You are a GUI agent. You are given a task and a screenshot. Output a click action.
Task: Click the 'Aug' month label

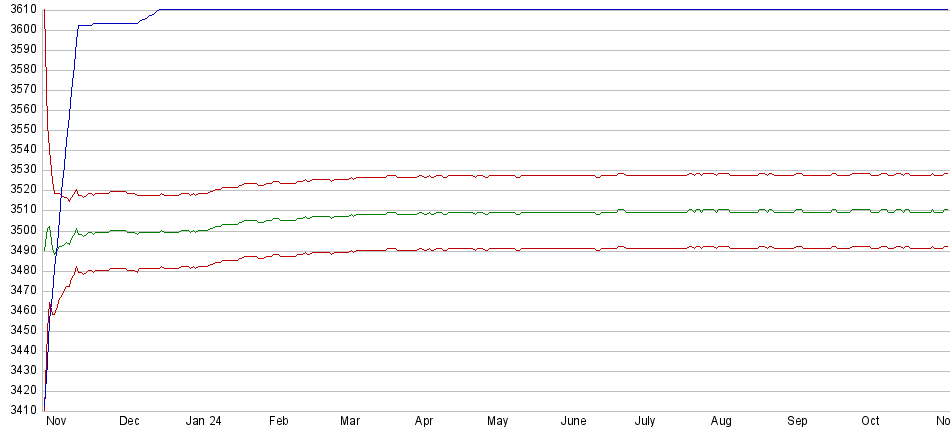click(721, 422)
